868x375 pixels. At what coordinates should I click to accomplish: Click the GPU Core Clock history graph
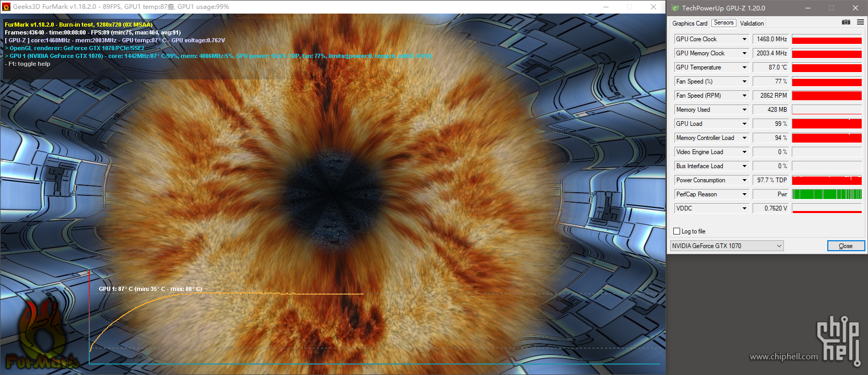point(827,39)
